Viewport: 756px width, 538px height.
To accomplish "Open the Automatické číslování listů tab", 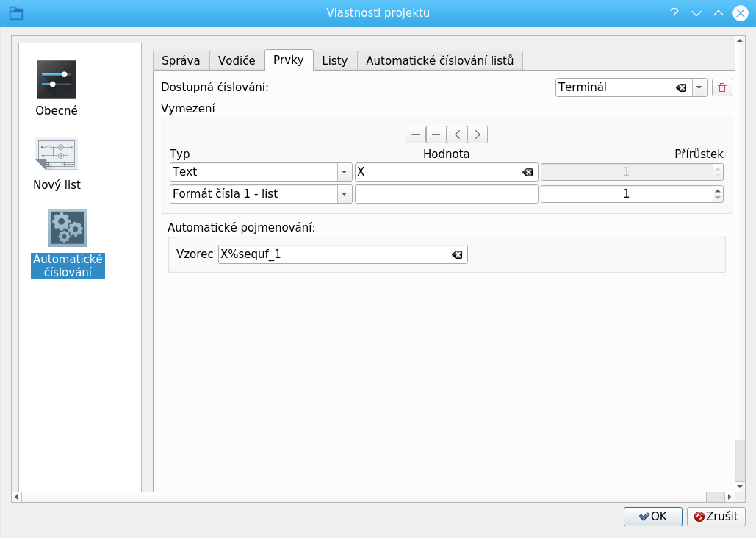I will [x=439, y=60].
